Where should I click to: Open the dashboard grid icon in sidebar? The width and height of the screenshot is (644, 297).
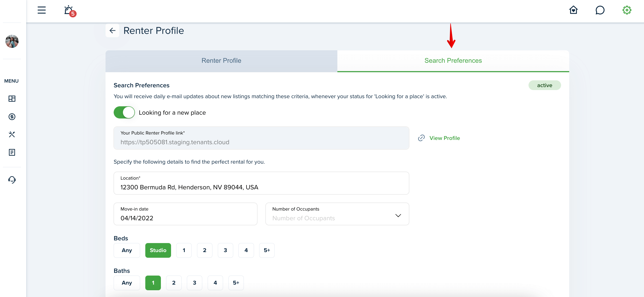(x=12, y=99)
